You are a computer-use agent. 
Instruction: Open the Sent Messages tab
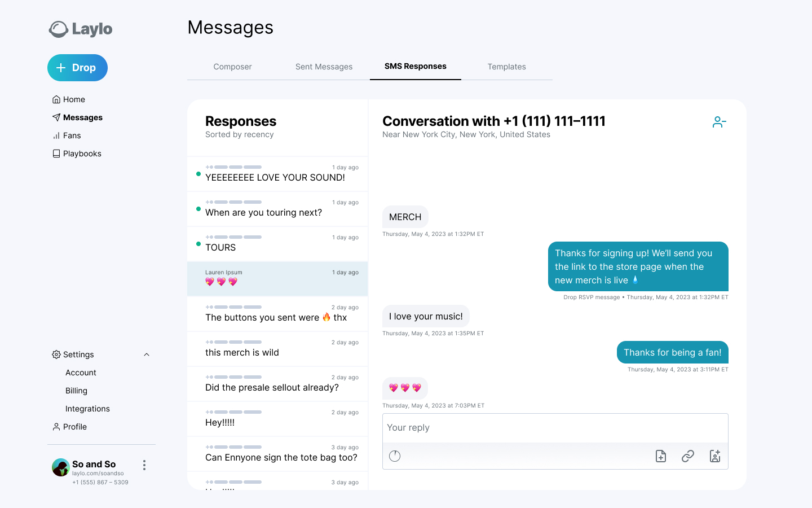[x=324, y=67]
